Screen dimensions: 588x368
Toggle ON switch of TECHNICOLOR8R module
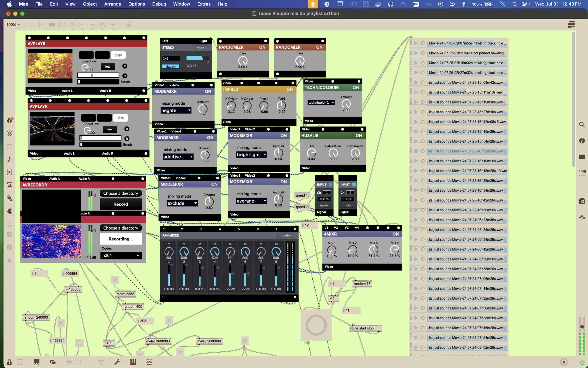coord(356,87)
